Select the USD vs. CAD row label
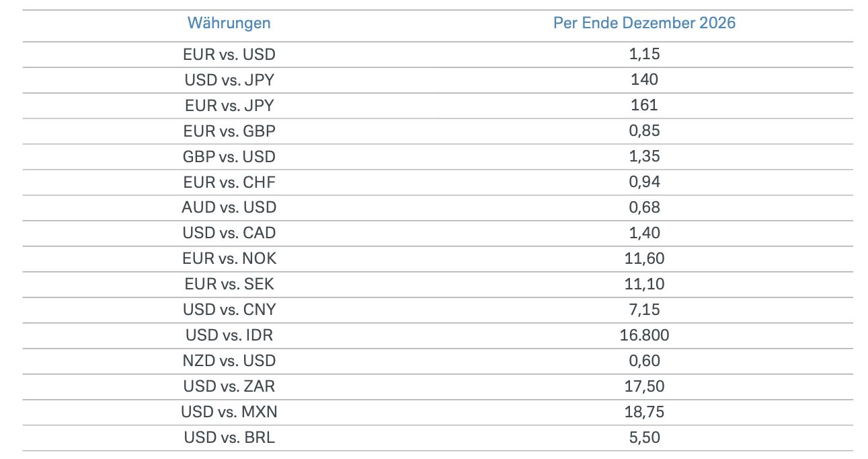 pos(229,233)
